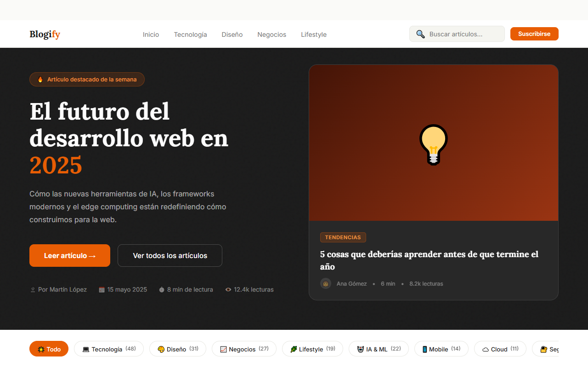Click the eye icon beside 12.4k lecturas

tap(228, 290)
